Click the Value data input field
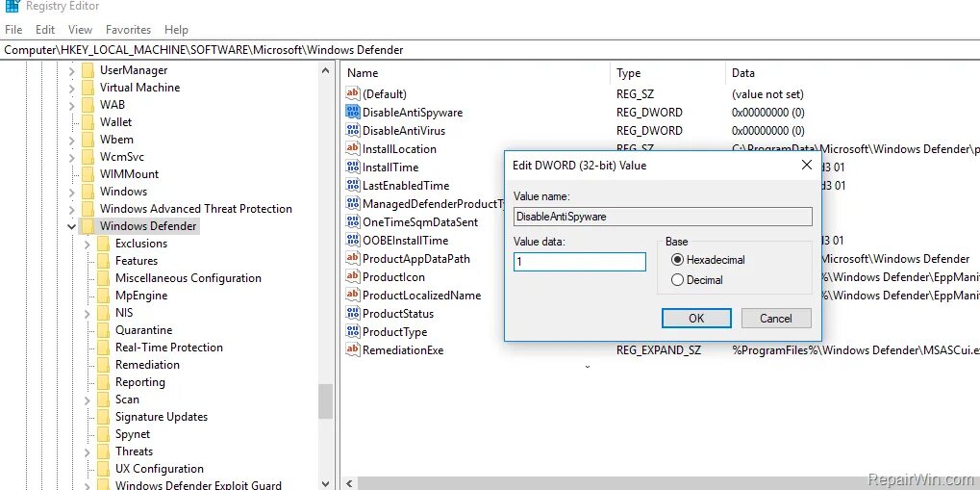Viewport: 980px width, 490px height. [579, 262]
